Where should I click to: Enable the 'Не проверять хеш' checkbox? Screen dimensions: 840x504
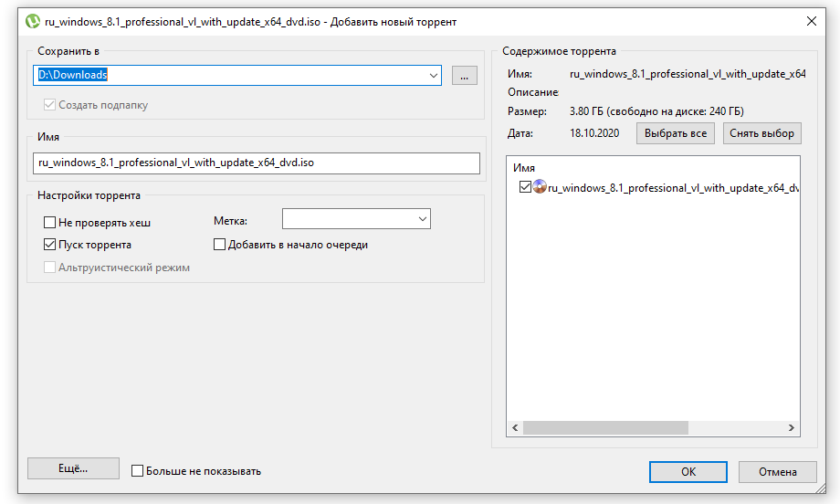tap(50, 222)
